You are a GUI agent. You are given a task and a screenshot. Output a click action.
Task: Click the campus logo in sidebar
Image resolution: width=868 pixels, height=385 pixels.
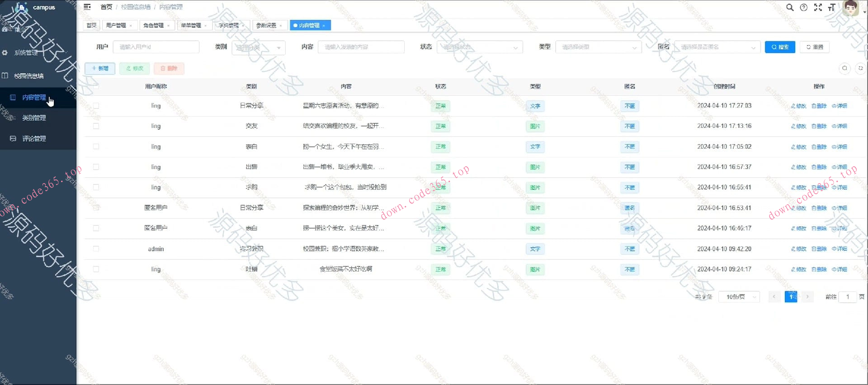coord(21,7)
